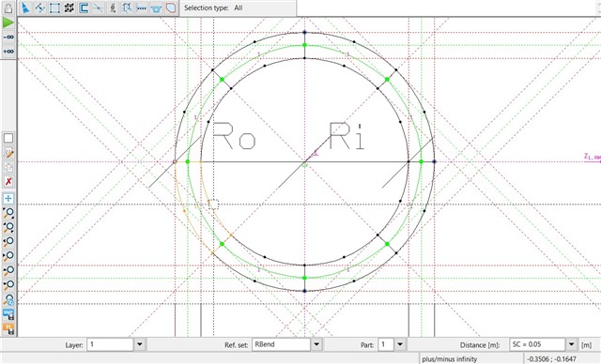Open the edit pencil icon in sidebar

click(8, 153)
